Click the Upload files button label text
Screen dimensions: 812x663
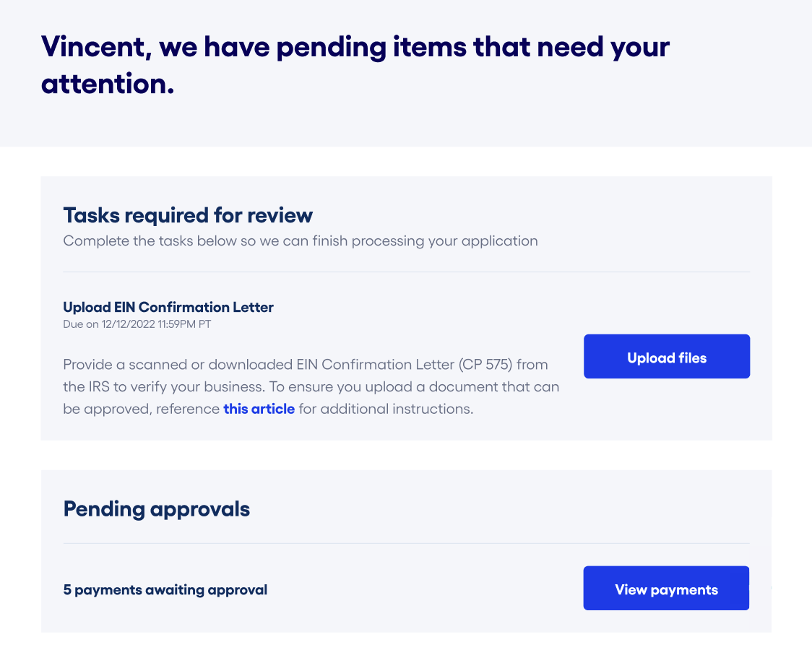coord(666,356)
